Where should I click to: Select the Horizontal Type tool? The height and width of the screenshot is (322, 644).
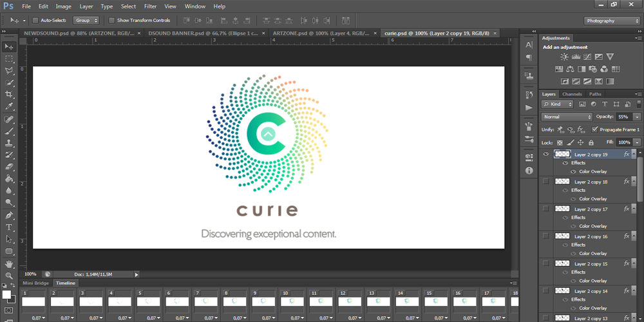10,227
